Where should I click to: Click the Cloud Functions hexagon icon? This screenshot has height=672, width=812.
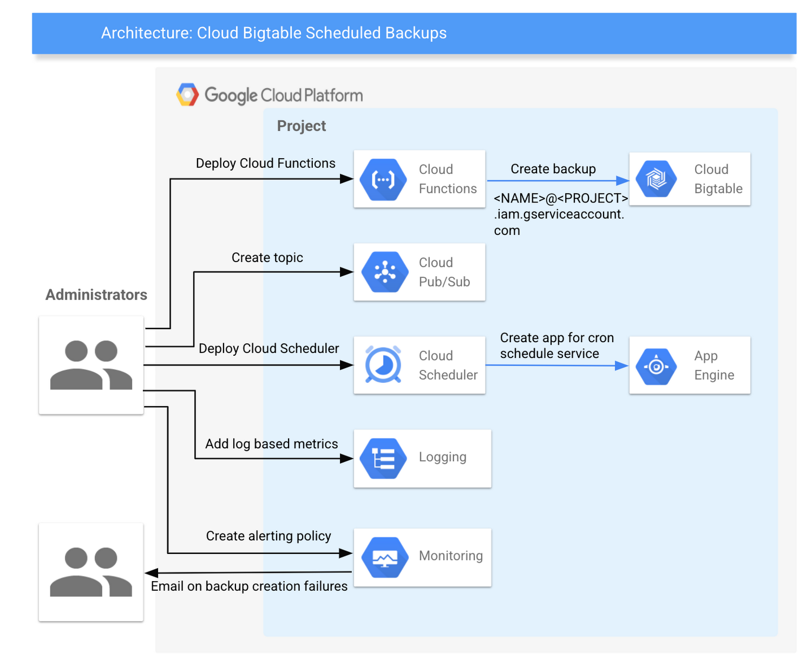pyautogui.click(x=384, y=180)
